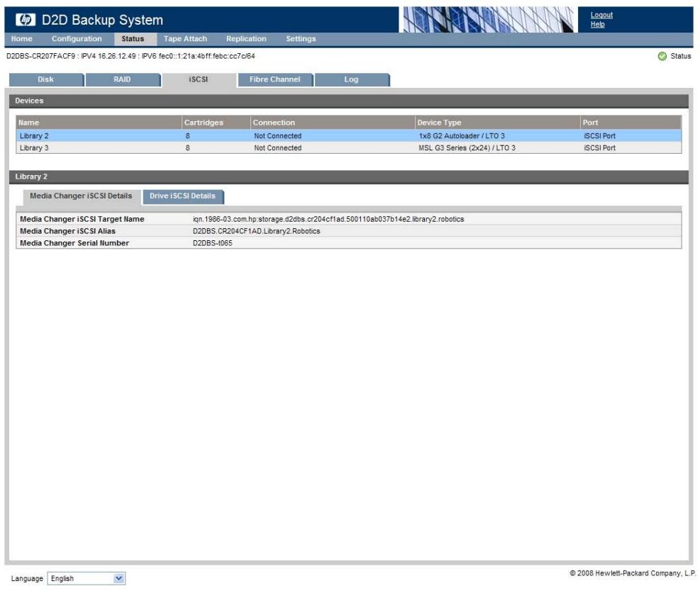
Task: Open the Language dropdown arrow
Action: [x=118, y=578]
